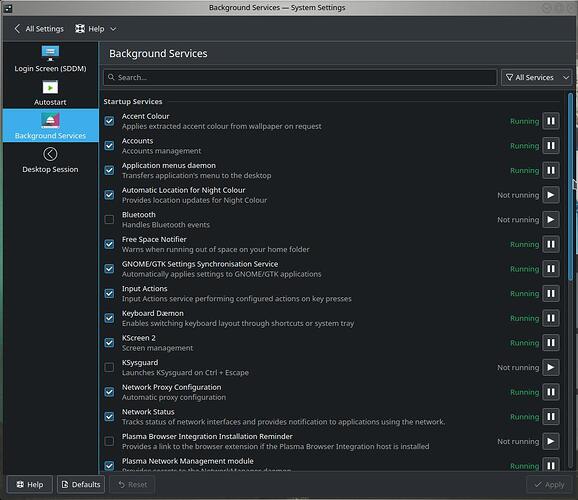Pause the Accounts service
This screenshot has width=578, height=500.
[551, 146]
